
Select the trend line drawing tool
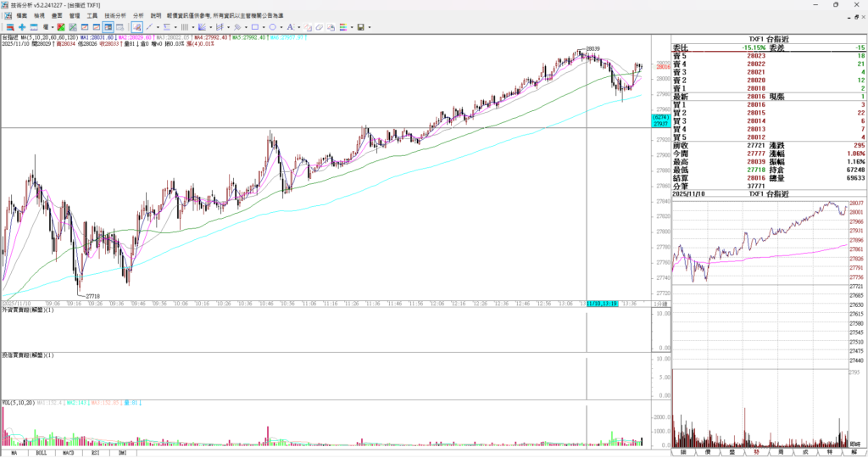click(x=149, y=27)
